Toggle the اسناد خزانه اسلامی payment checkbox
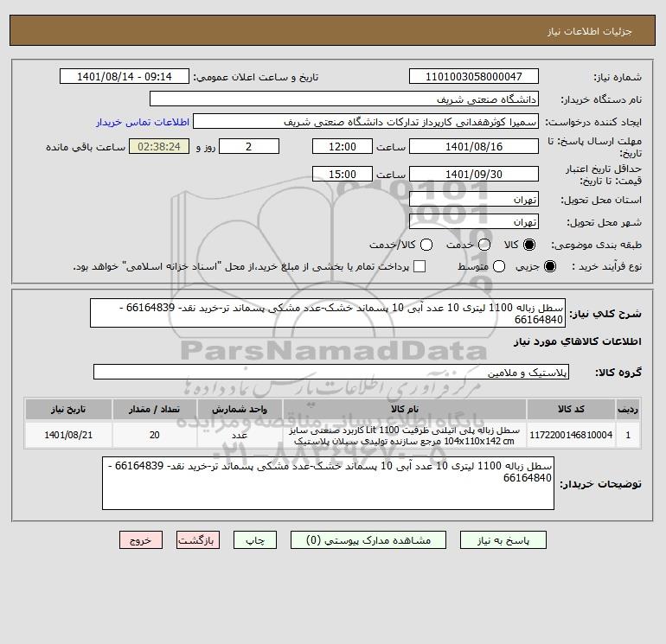The image size is (666, 644). click(x=419, y=266)
